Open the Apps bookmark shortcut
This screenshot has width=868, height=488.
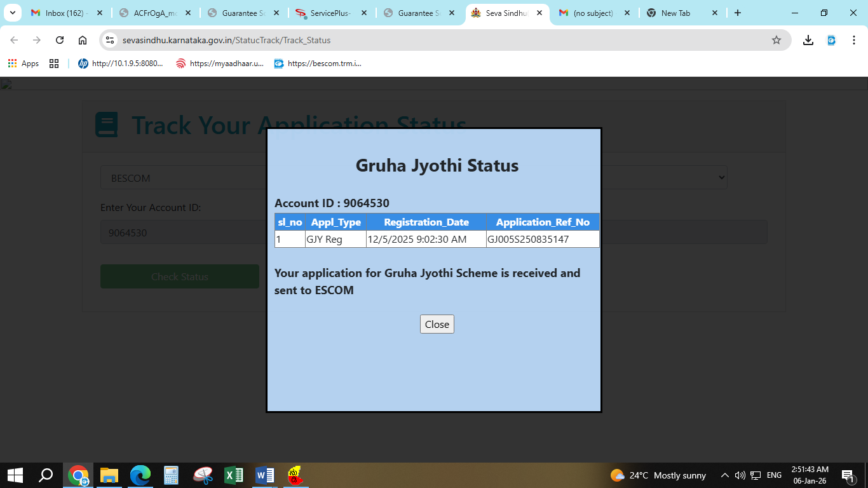(x=24, y=64)
